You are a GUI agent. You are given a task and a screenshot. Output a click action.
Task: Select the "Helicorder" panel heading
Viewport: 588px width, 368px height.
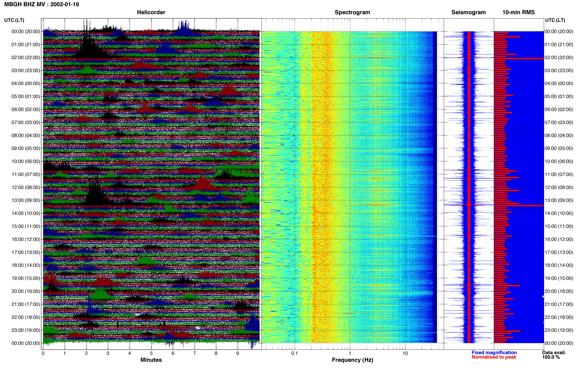point(151,12)
